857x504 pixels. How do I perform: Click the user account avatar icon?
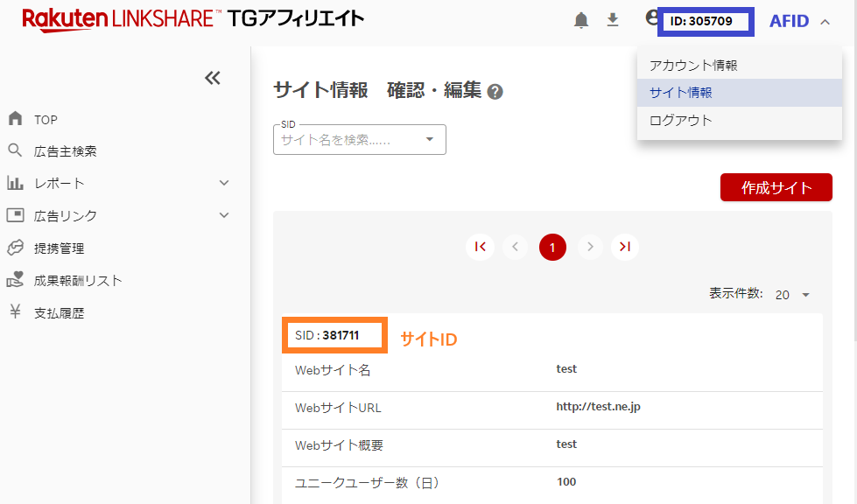(x=651, y=19)
